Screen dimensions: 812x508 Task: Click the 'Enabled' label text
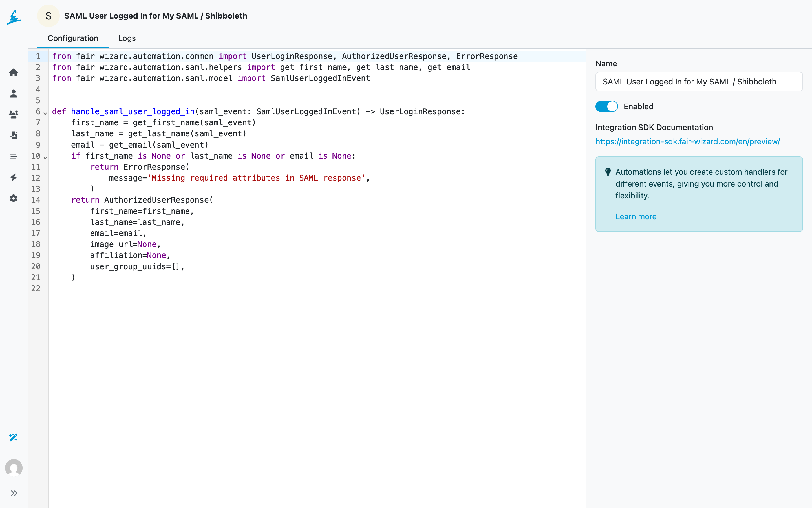(x=638, y=106)
